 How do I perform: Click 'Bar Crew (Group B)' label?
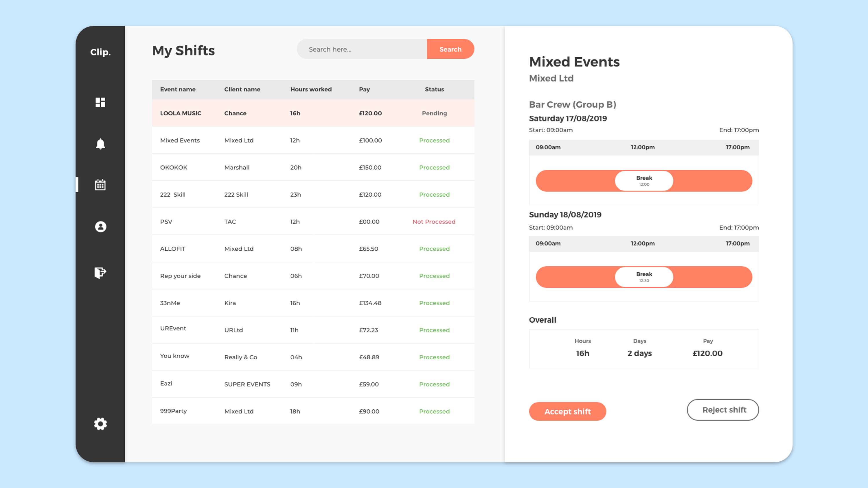(573, 104)
